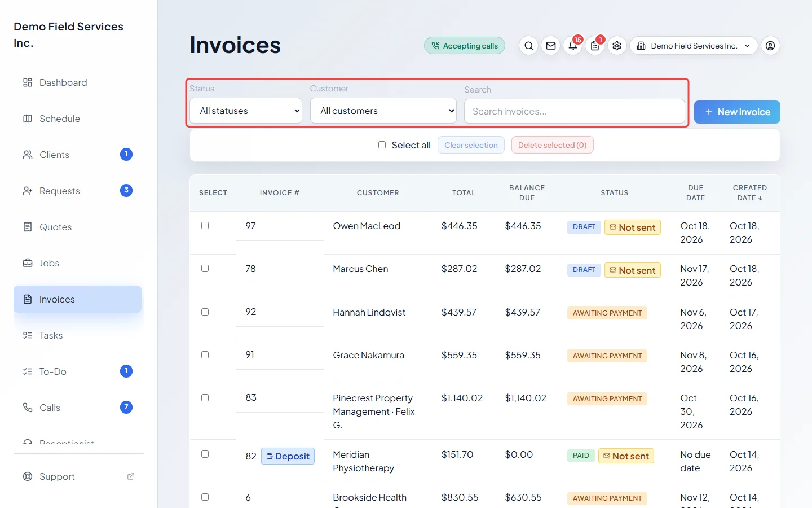Open the All statuses dropdown
The height and width of the screenshot is (508, 812).
[x=246, y=111]
